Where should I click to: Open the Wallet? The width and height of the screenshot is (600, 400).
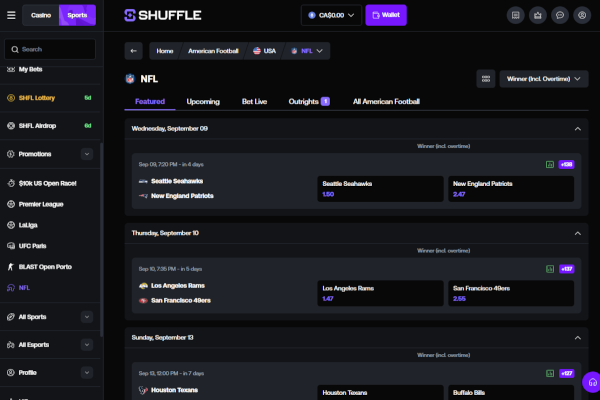(x=386, y=15)
